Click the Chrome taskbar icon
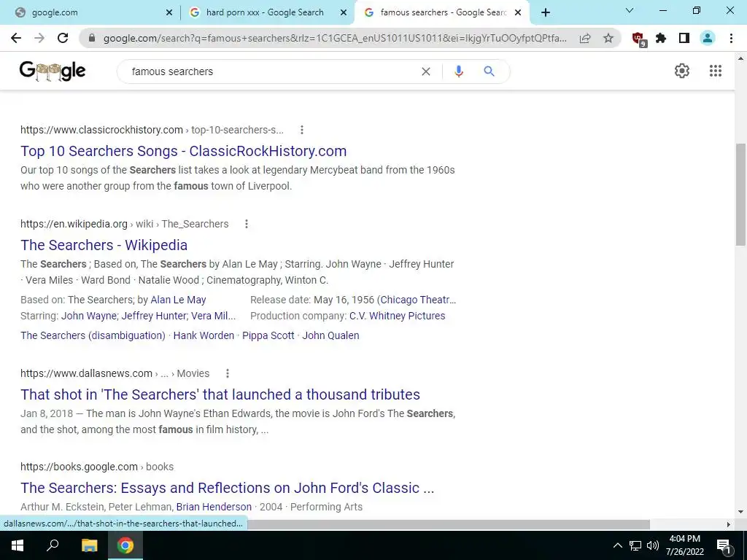The height and width of the screenshot is (560, 747). click(125, 545)
